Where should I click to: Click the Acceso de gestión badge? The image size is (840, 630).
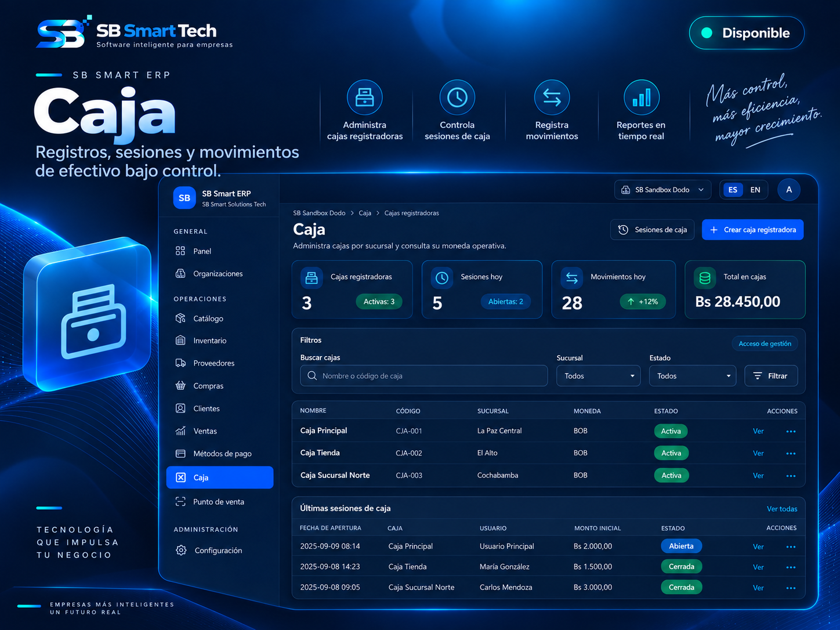(x=765, y=343)
